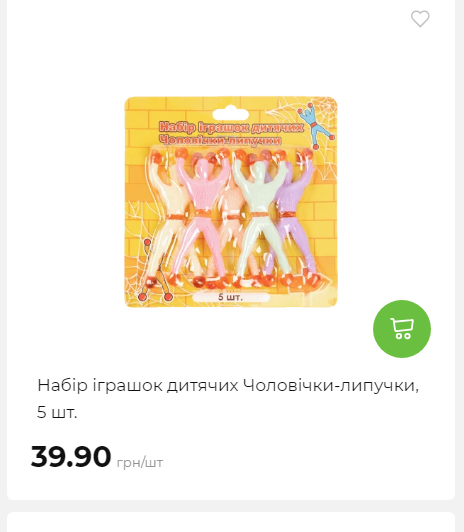Screen dimensions: 464x532
Task: Click the Чоловічки-липучки text on the package
Action: pos(220,140)
